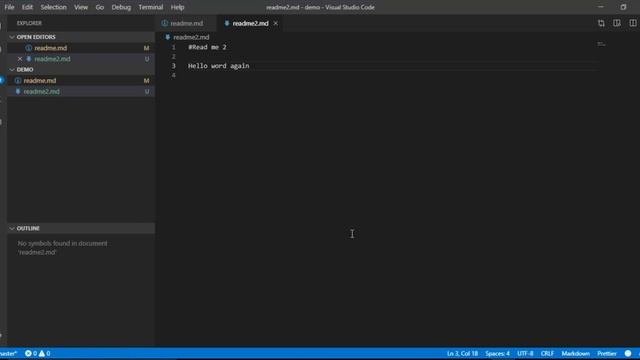Click the Prettier status item
The image size is (640, 360).
607,353
